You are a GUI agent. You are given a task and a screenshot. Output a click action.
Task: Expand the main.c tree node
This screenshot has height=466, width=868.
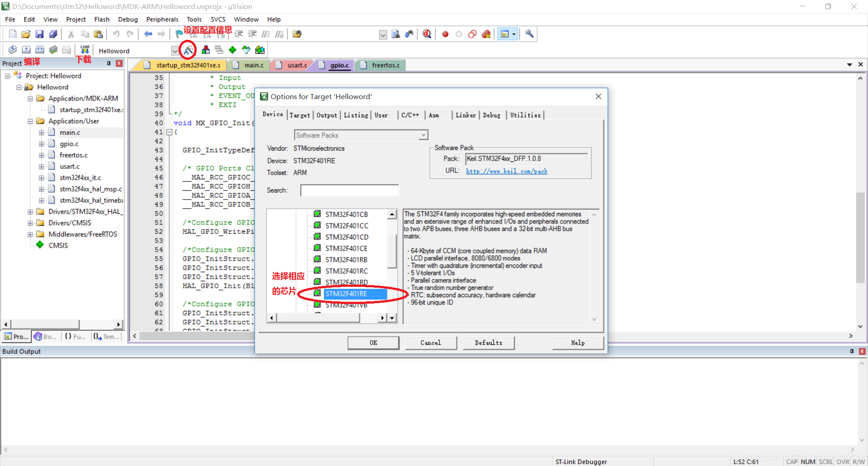point(42,133)
